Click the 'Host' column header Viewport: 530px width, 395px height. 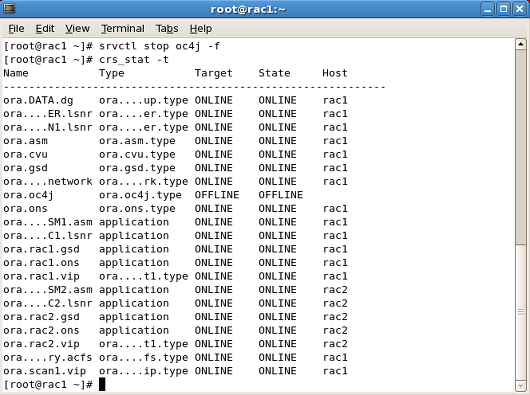tap(335, 73)
